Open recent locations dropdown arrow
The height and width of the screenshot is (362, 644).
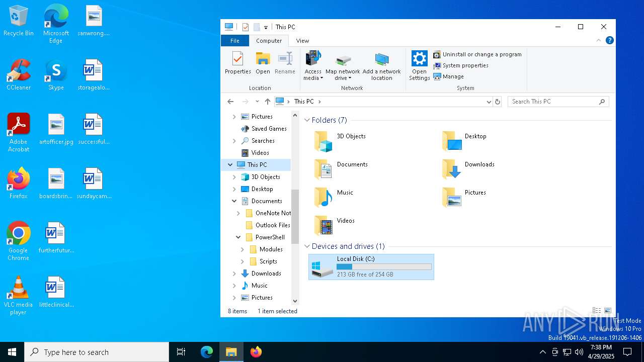[257, 102]
